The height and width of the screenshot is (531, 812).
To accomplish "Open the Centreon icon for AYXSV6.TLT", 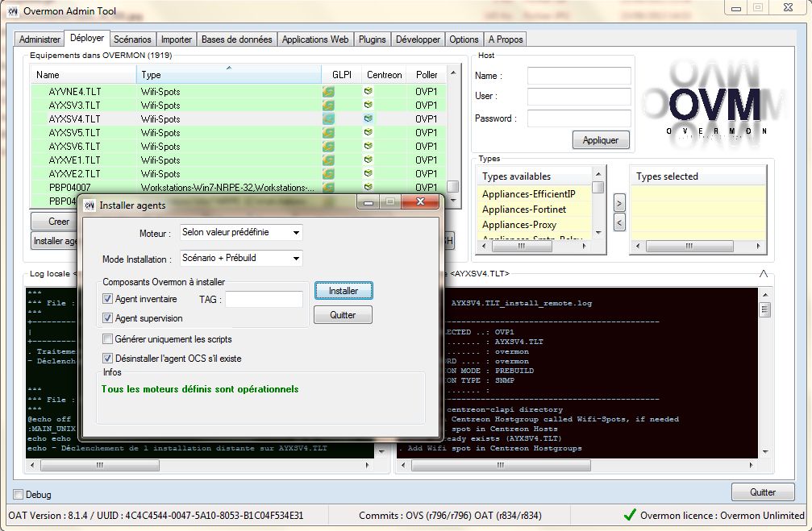I will click(369, 146).
